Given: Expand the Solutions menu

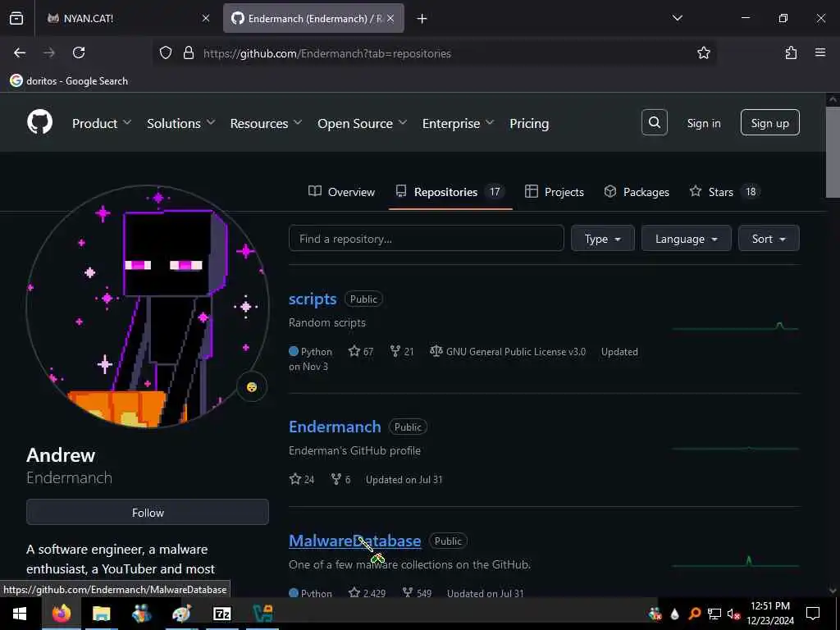Looking at the screenshot, I should click(x=181, y=123).
